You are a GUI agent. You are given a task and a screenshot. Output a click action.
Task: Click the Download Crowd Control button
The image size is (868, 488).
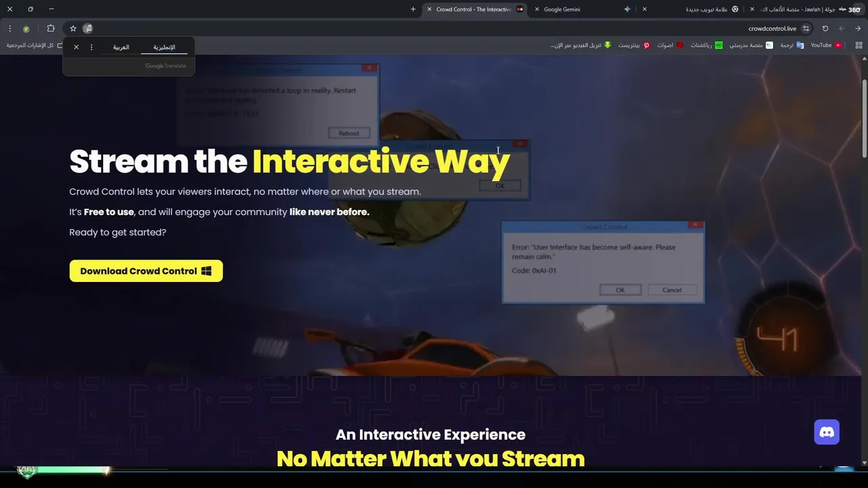[x=146, y=271]
